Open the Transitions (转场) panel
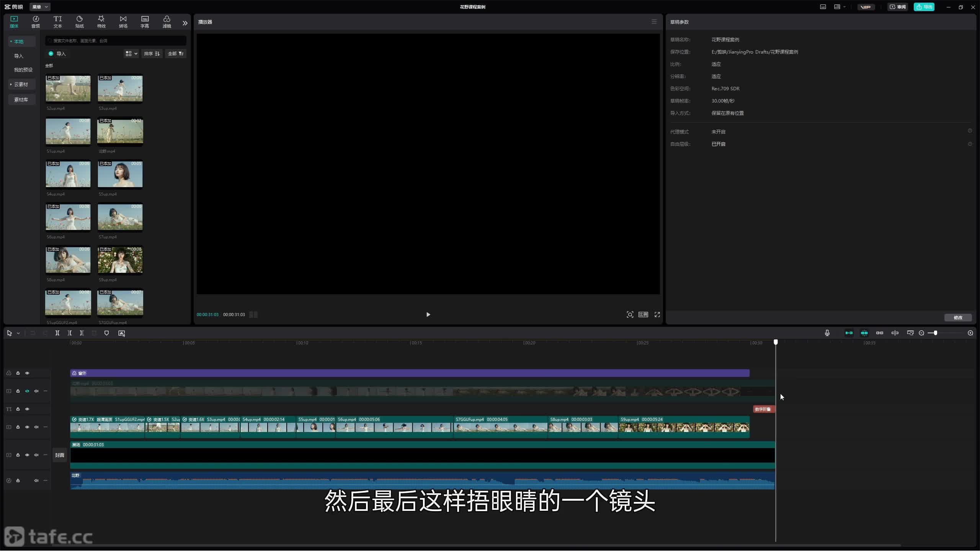Image resolution: width=980 pixels, height=551 pixels. point(123,22)
